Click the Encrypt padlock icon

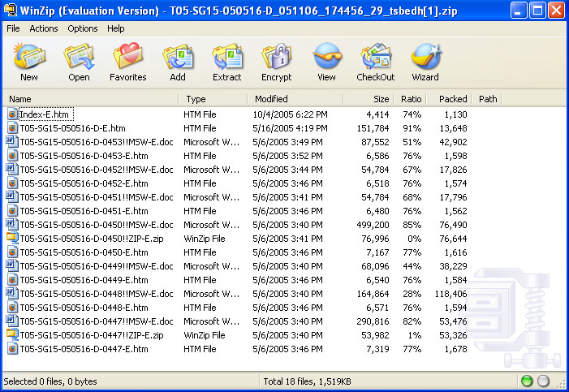click(277, 56)
